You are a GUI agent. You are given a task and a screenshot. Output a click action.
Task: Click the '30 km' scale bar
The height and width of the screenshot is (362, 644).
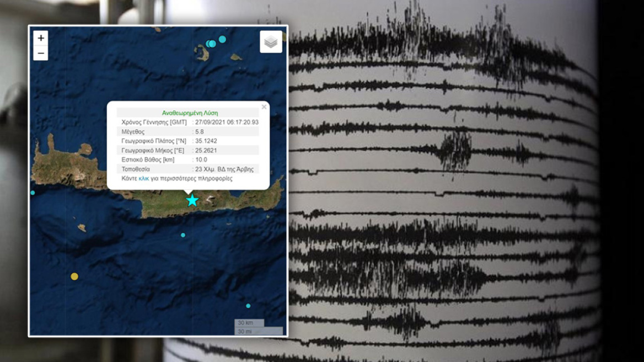(x=249, y=323)
